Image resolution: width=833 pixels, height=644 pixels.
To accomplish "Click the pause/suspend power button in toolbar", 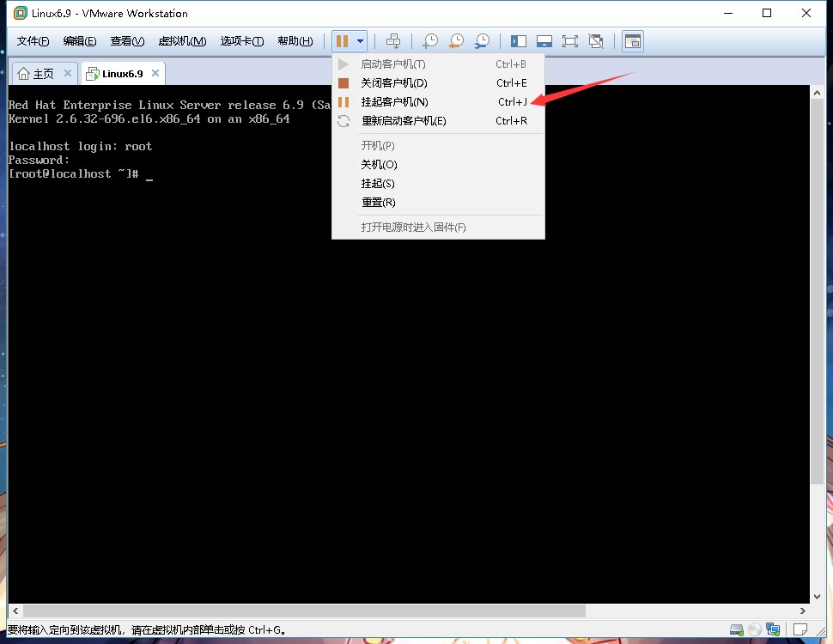I will click(x=343, y=41).
